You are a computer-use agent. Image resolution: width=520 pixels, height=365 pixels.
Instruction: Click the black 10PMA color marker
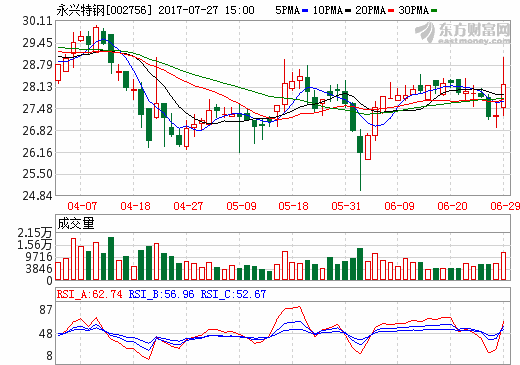pos(348,11)
